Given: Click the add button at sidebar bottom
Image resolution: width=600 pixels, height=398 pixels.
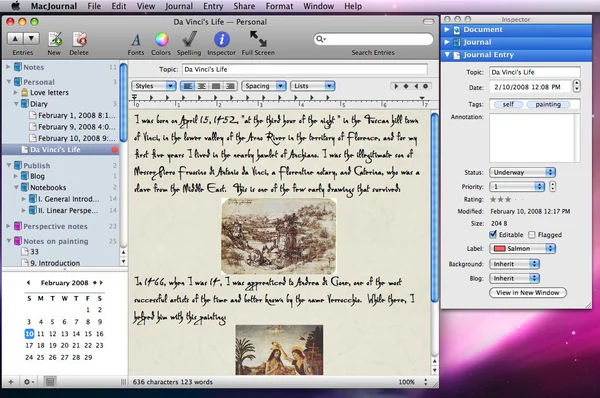Looking at the screenshot, I should coord(11,382).
